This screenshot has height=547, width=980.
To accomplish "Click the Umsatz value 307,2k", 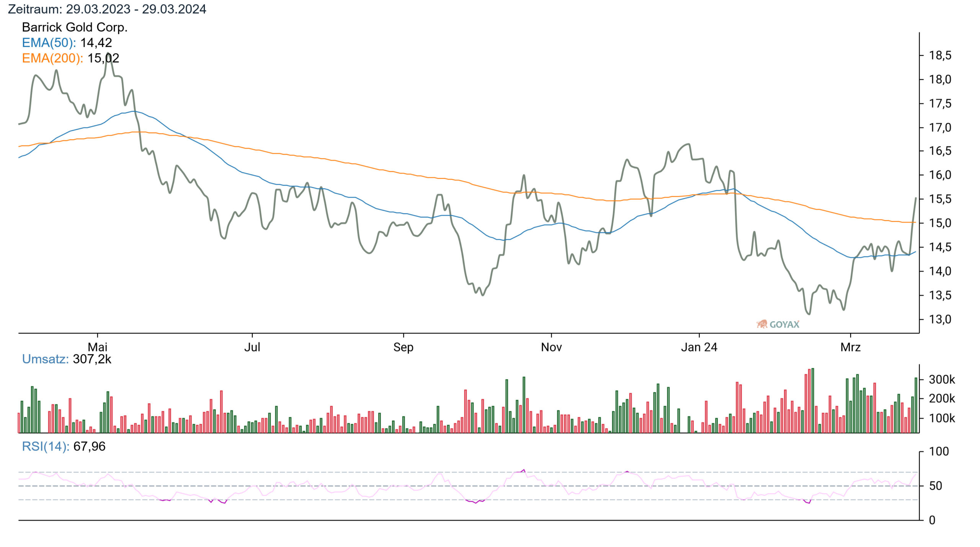I will [x=92, y=359].
